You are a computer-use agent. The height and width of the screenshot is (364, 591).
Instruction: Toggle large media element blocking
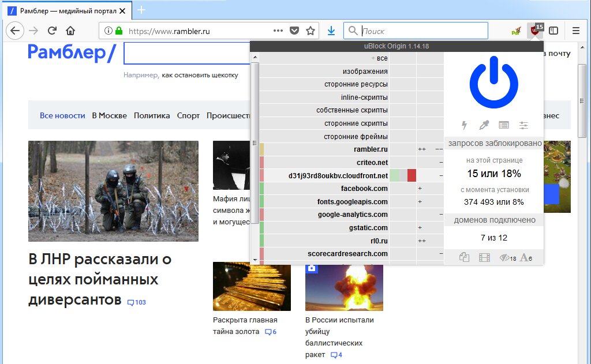[484, 258]
